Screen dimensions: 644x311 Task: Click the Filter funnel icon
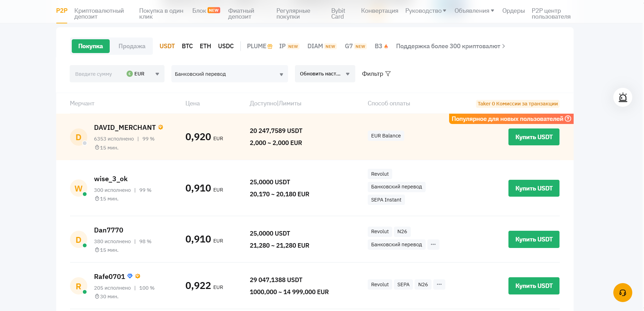click(x=388, y=74)
